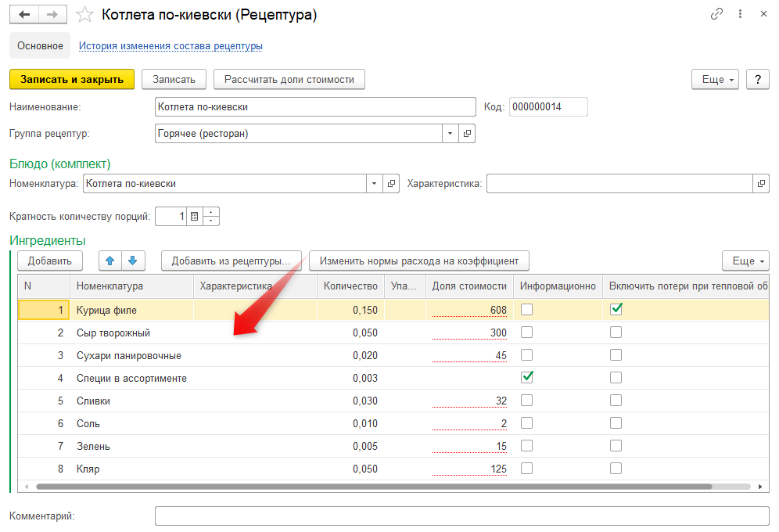This screenshot has width=779, height=532.
Task: Disable heat loss checkbox for Курица филе
Action: (616, 310)
